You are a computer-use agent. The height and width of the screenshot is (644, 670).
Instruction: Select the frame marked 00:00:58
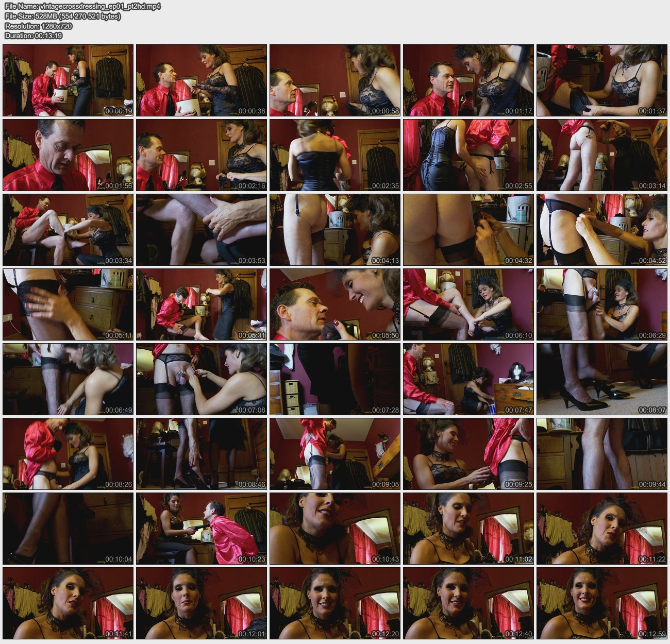point(334,80)
